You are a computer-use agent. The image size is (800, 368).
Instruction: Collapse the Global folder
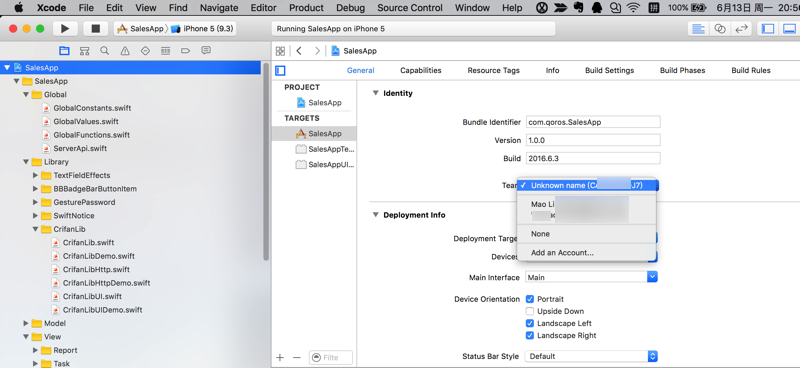pyautogui.click(x=26, y=94)
